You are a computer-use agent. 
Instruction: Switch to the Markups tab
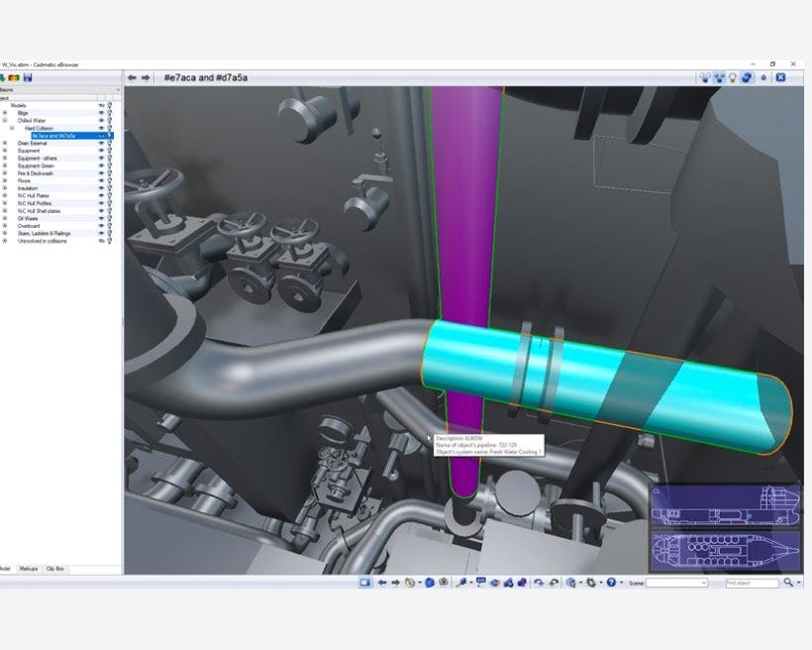click(29, 569)
